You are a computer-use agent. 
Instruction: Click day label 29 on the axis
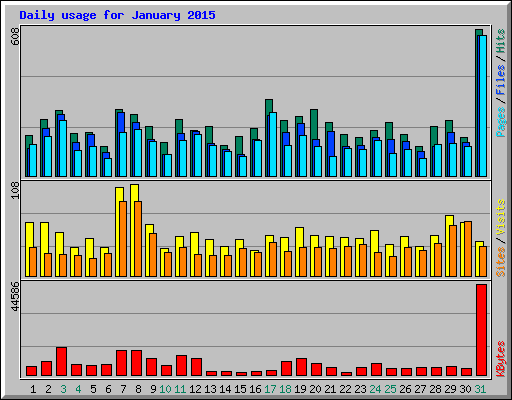pyautogui.click(x=450, y=389)
